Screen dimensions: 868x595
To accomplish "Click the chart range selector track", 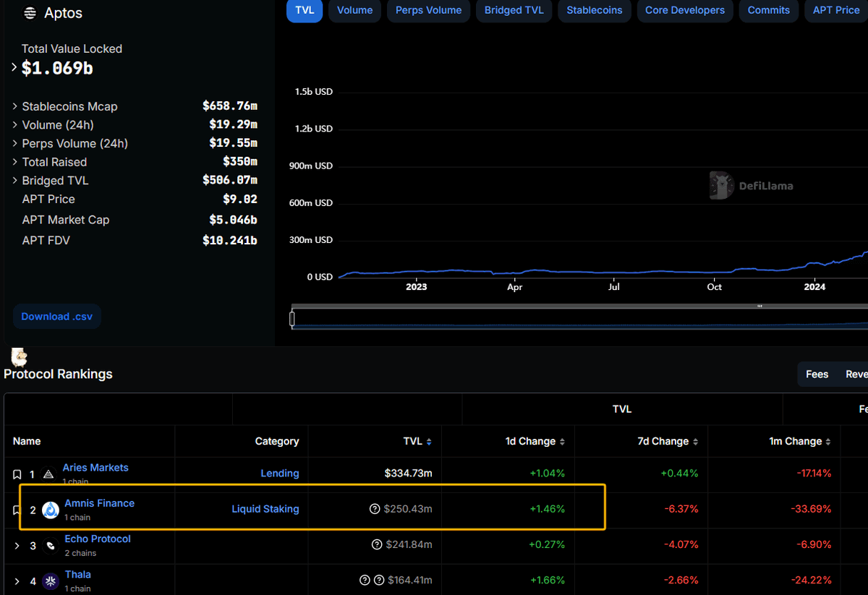I will (579, 319).
